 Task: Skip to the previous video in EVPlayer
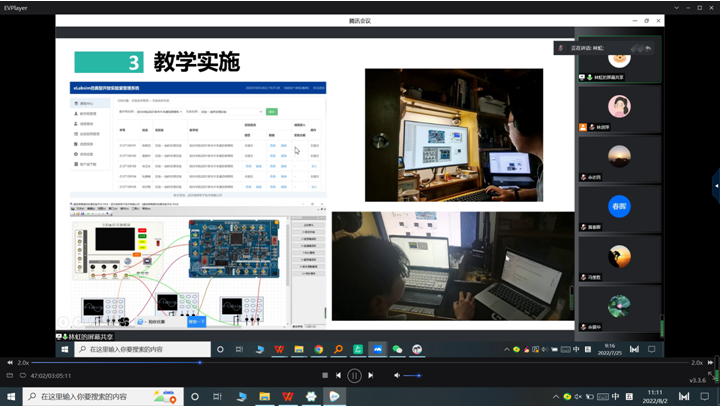338,375
